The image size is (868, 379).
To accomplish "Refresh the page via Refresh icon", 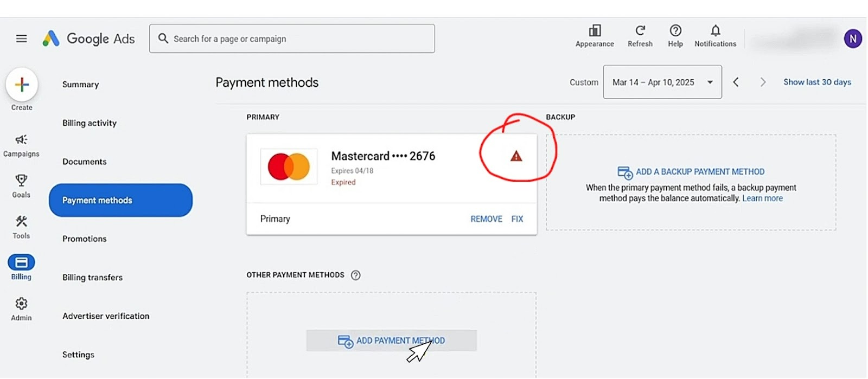I will tap(640, 31).
